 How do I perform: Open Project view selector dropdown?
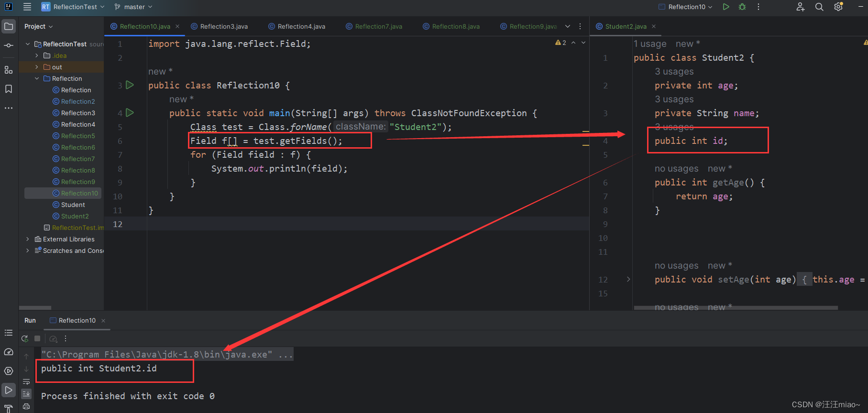39,26
